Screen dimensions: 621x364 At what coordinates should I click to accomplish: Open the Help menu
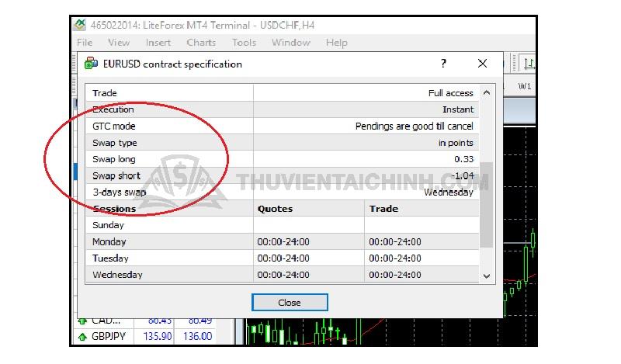[x=337, y=43]
